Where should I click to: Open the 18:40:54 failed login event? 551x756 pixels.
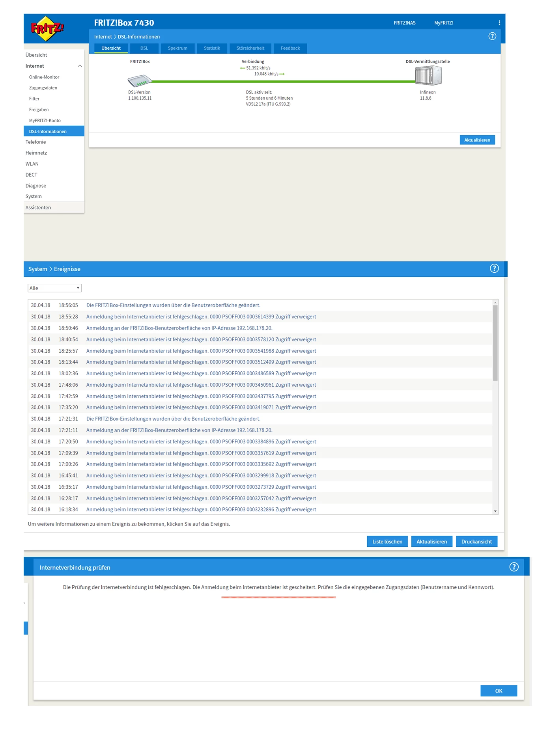[260, 339]
